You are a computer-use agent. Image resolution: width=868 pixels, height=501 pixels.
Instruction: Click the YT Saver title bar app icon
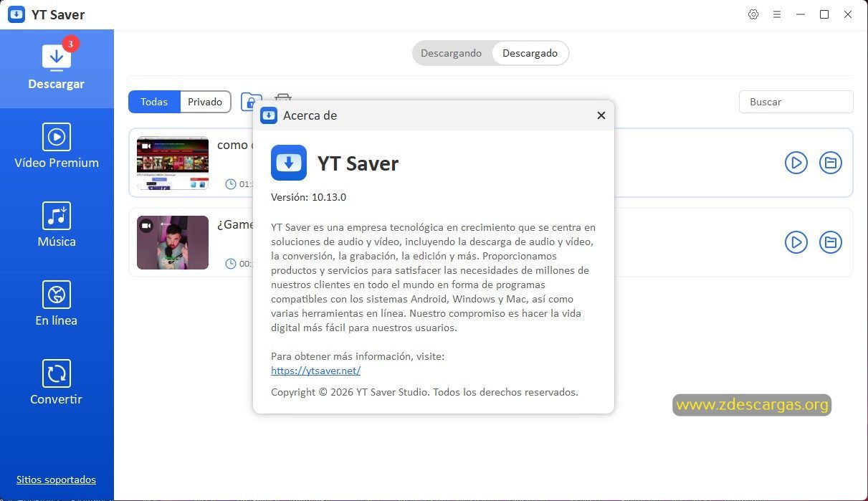pos(16,14)
